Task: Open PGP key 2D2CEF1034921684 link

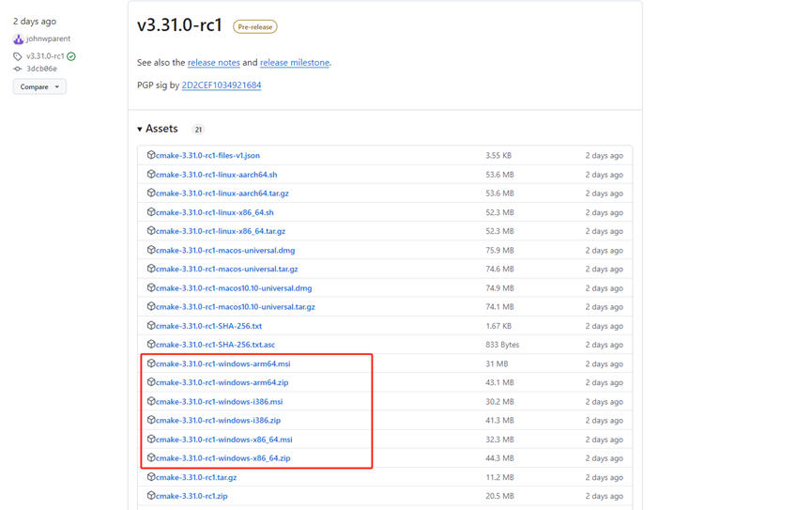Action: pos(222,85)
